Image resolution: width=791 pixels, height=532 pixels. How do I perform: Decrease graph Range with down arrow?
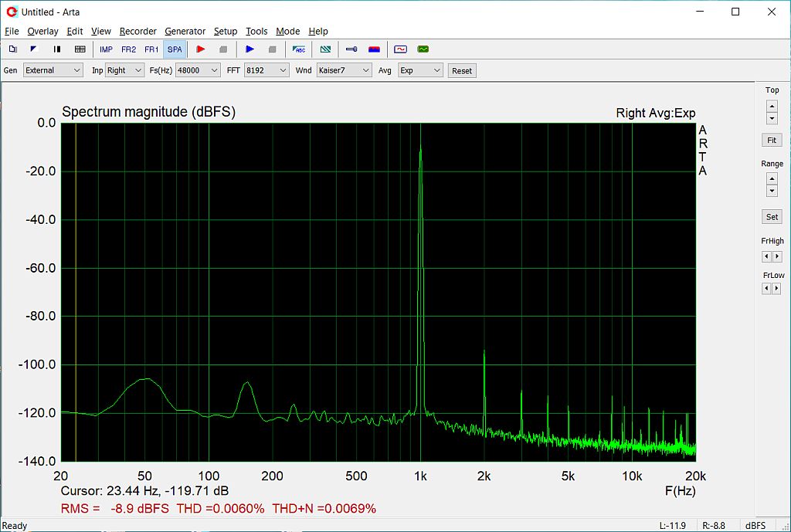point(772,191)
